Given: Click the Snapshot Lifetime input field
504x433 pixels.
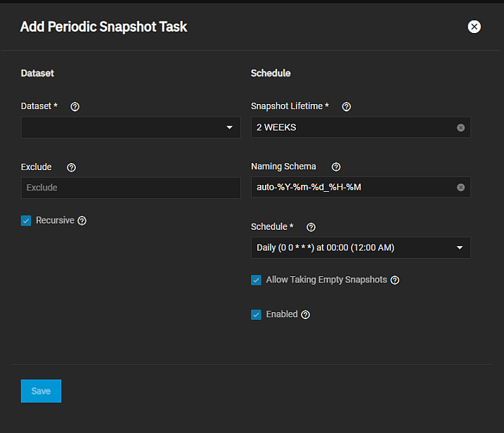Looking at the screenshot, I should pyautogui.click(x=351, y=128).
